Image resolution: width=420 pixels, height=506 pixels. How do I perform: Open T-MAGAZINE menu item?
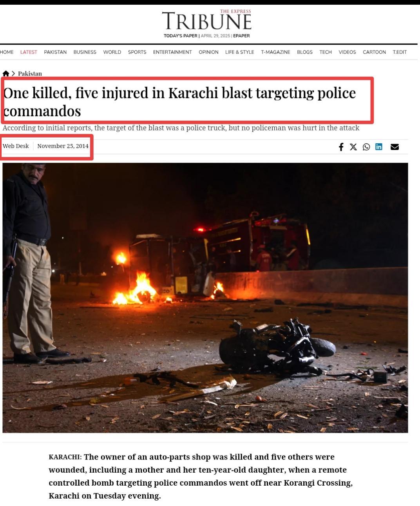pyautogui.click(x=275, y=52)
